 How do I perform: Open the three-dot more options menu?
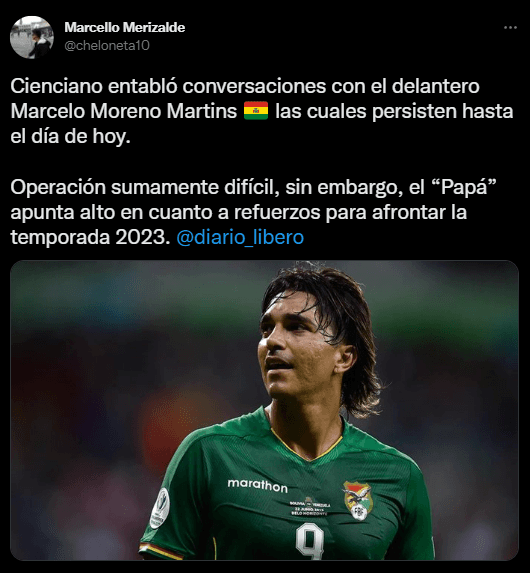[510, 27]
